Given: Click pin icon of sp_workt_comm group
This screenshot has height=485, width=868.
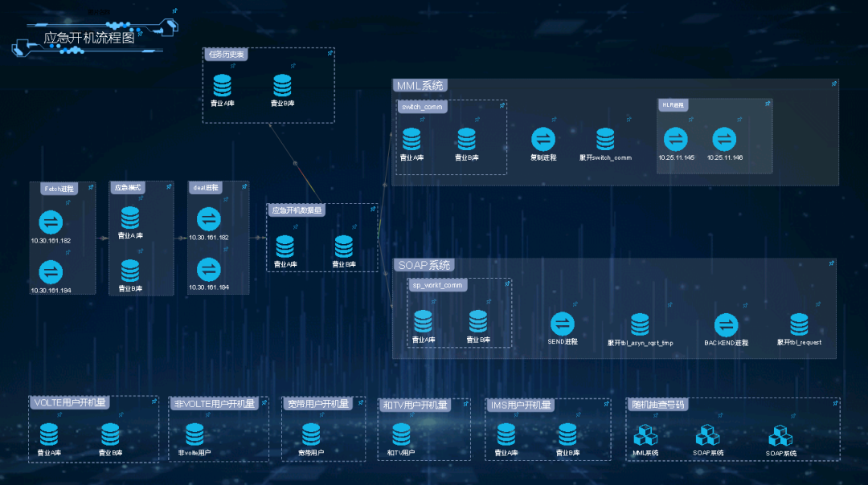Looking at the screenshot, I should pos(507,283).
